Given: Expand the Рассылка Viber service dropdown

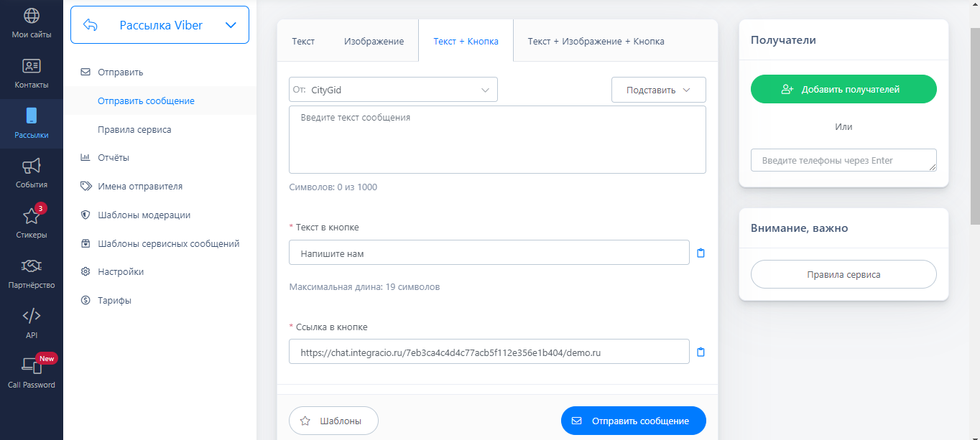Looking at the screenshot, I should pos(231,25).
